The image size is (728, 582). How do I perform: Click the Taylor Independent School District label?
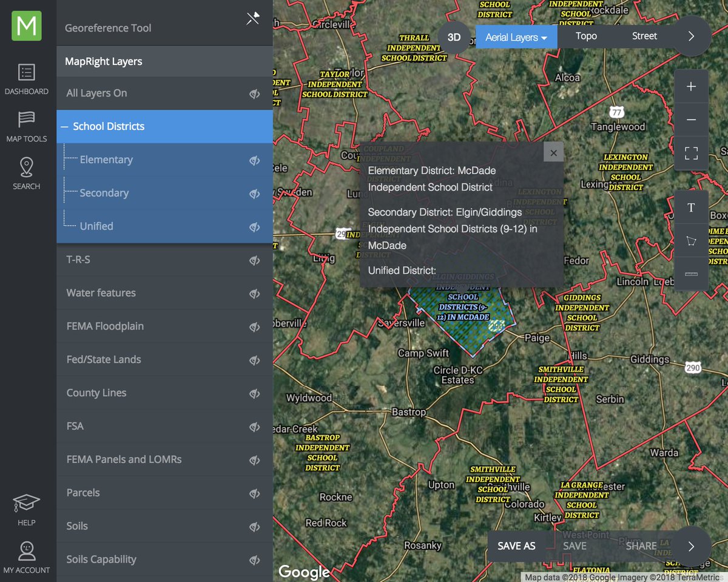pyautogui.click(x=335, y=84)
